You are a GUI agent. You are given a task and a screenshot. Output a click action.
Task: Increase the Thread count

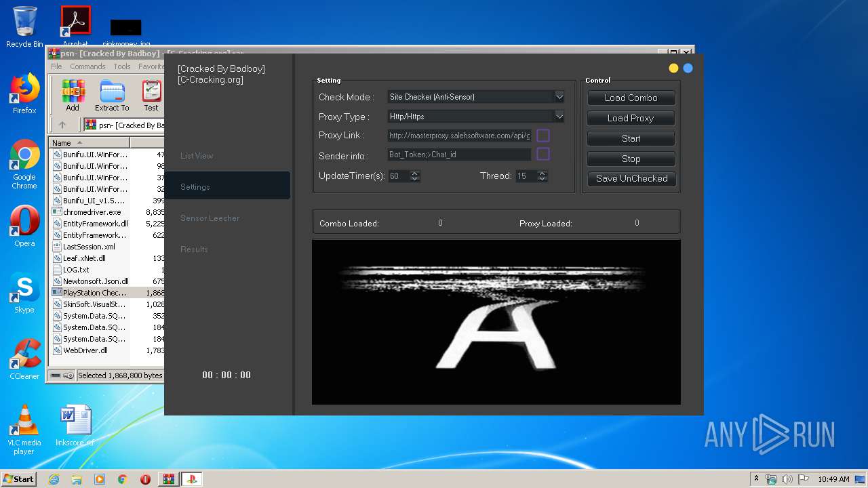click(542, 173)
